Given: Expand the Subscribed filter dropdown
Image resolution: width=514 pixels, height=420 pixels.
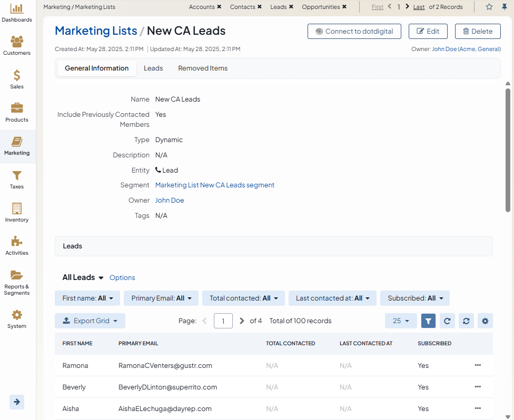Looking at the screenshot, I should (415, 298).
